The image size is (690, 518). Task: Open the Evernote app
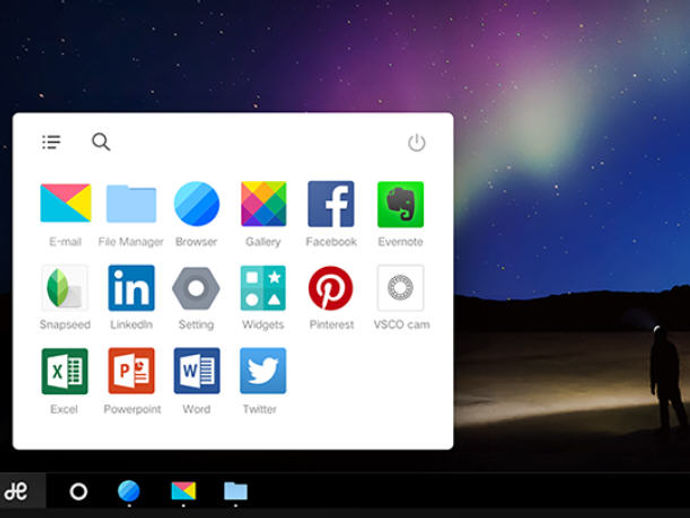click(x=400, y=204)
